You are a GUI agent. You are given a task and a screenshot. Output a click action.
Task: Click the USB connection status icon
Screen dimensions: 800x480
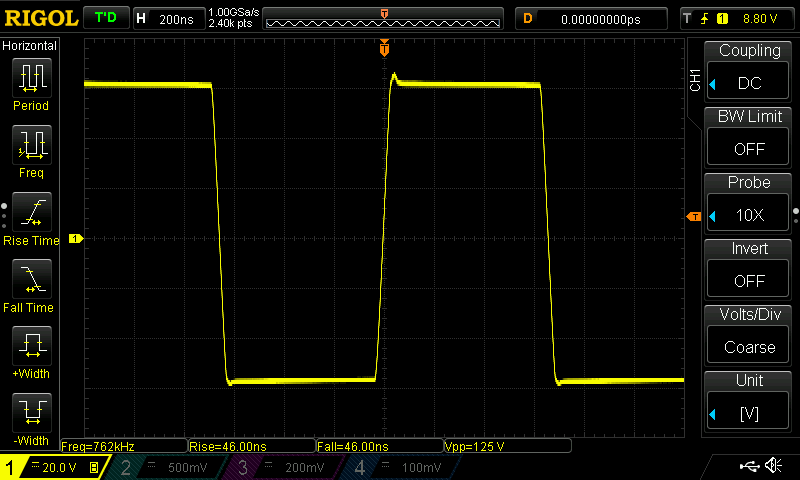tap(749, 465)
